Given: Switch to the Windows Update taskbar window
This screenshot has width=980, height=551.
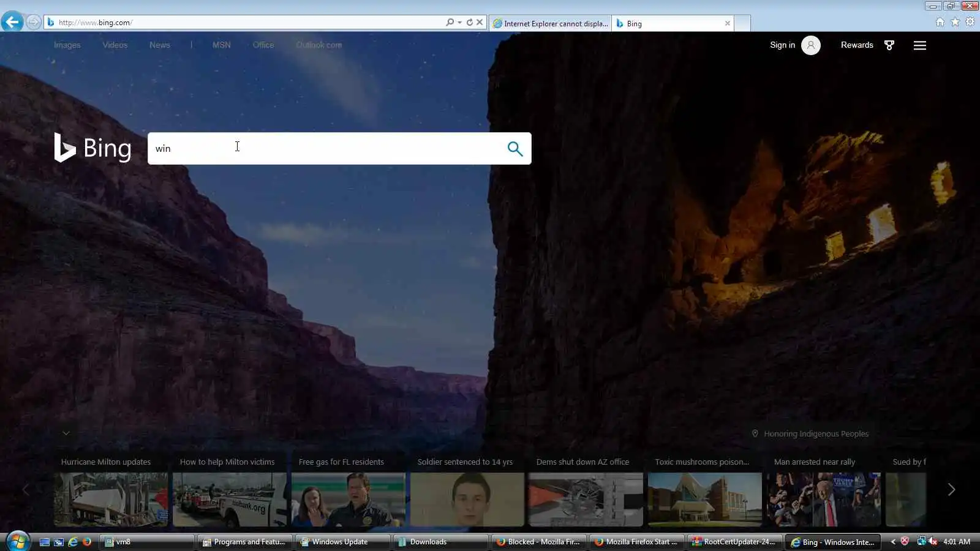Looking at the screenshot, I should click(x=343, y=542).
